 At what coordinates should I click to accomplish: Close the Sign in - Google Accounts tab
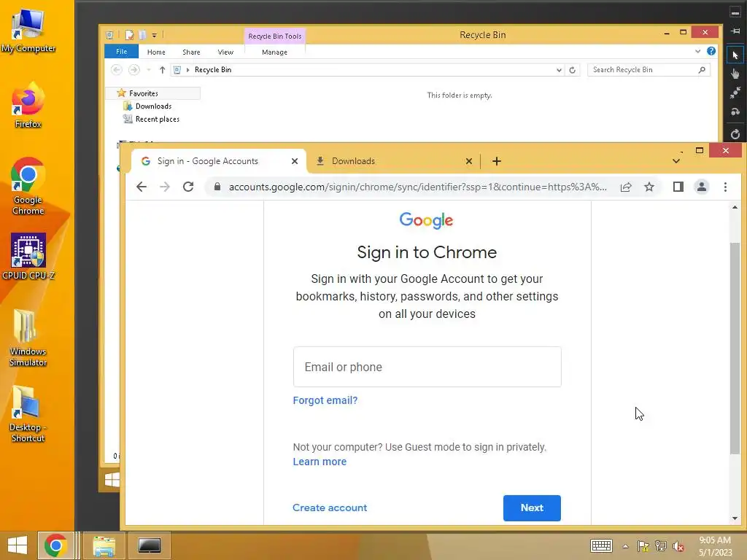pos(295,161)
